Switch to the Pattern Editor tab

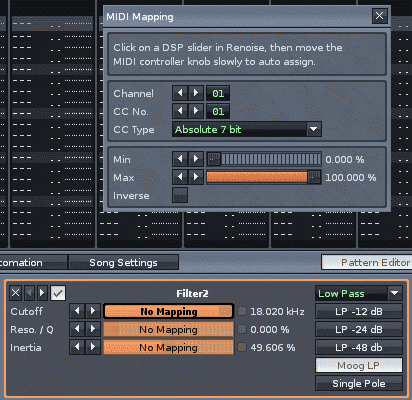367,263
